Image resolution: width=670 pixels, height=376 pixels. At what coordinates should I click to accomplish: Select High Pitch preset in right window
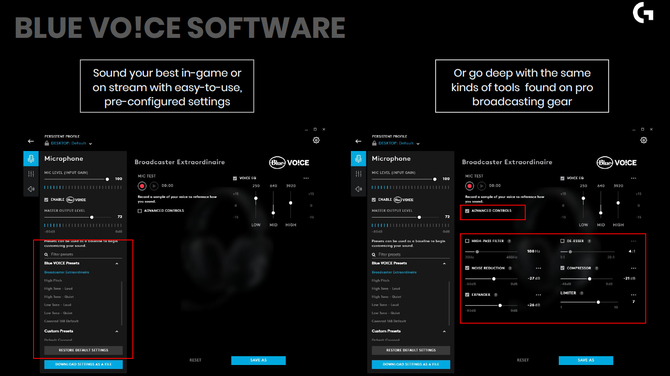tap(380, 280)
